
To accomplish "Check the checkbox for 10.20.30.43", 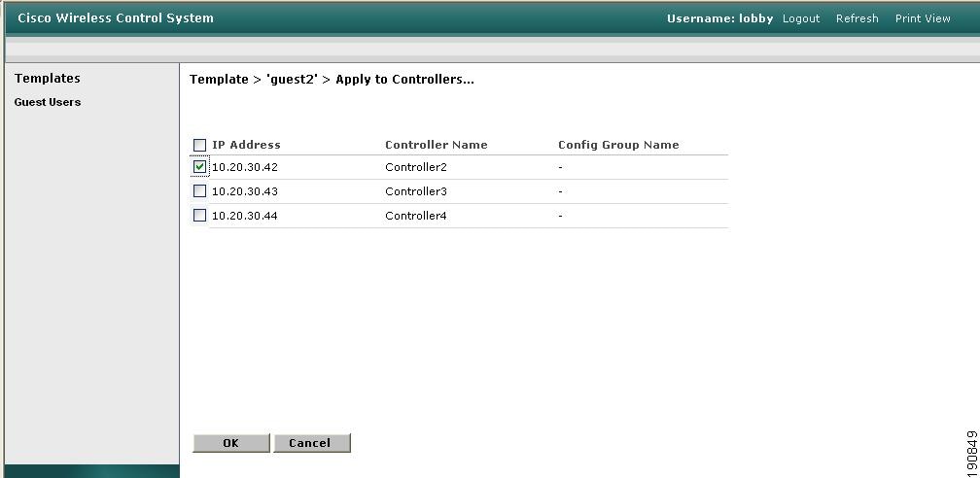I will pos(199,191).
